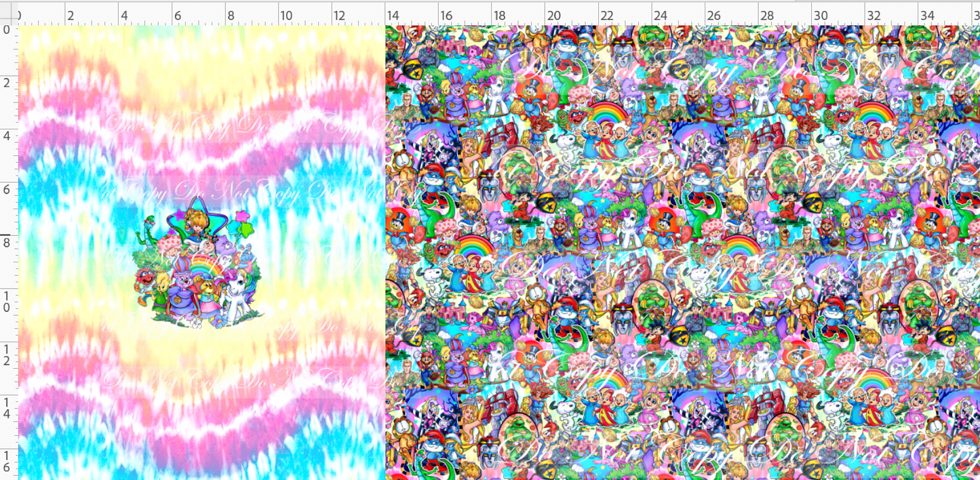The width and height of the screenshot is (980, 480).
Task: Click the ruler origin corner box
Action: coord(8,12)
